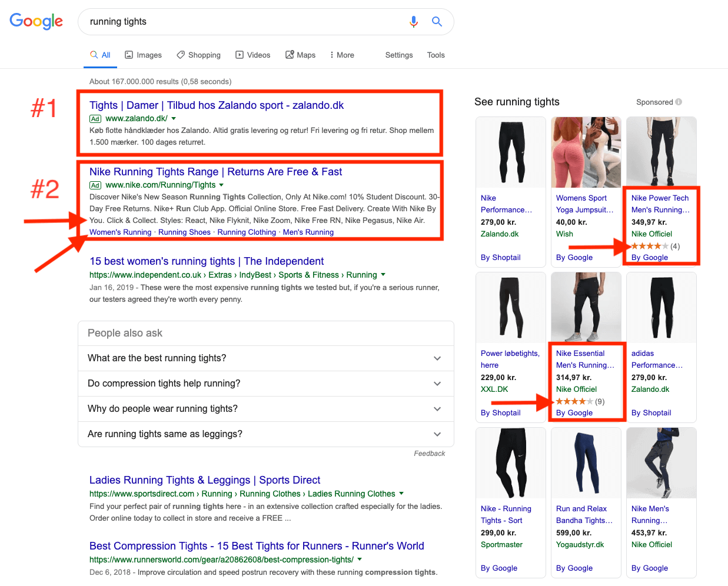Expand "Do compression tights help running?" question
Image resolution: width=728 pixels, height=586 pixels.
click(x=265, y=384)
